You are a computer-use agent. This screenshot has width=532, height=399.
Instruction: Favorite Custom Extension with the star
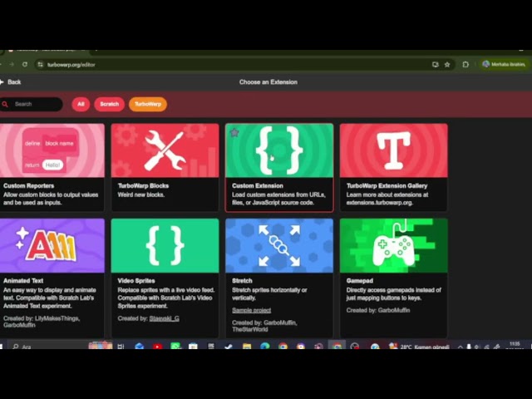tap(234, 132)
